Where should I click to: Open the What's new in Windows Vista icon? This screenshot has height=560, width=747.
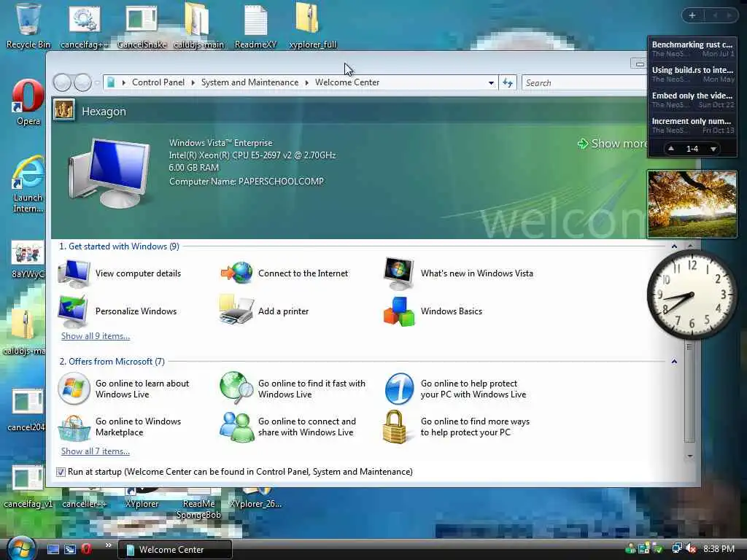[x=399, y=274]
